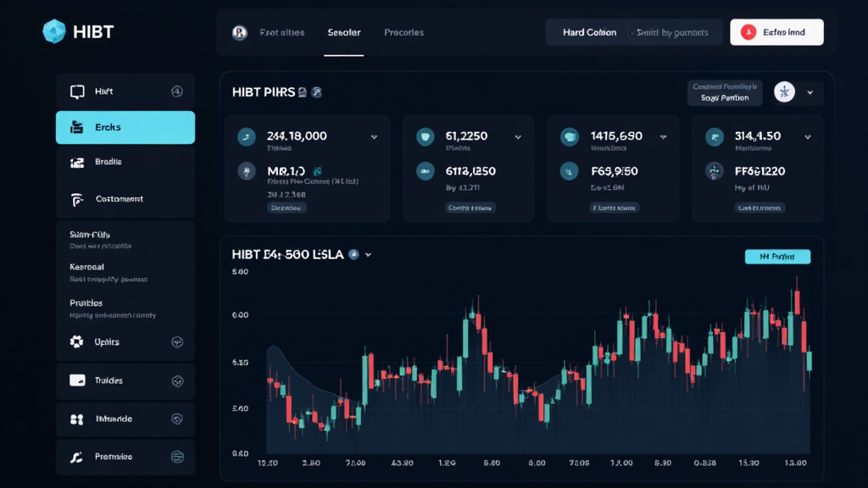Toggle the round control on the Uplits row

pos(177,342)
